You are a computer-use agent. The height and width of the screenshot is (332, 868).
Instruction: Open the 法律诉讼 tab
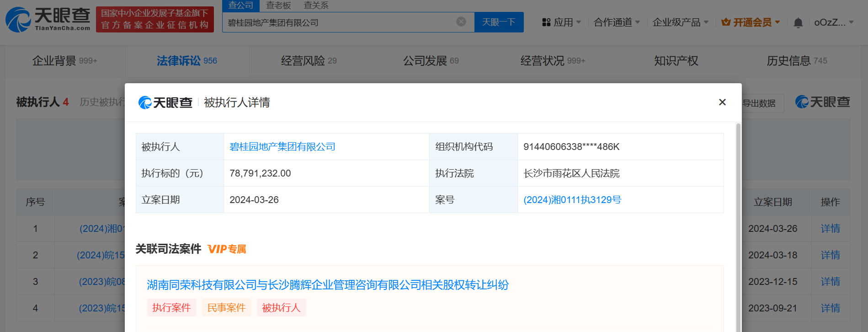[186, 61]
